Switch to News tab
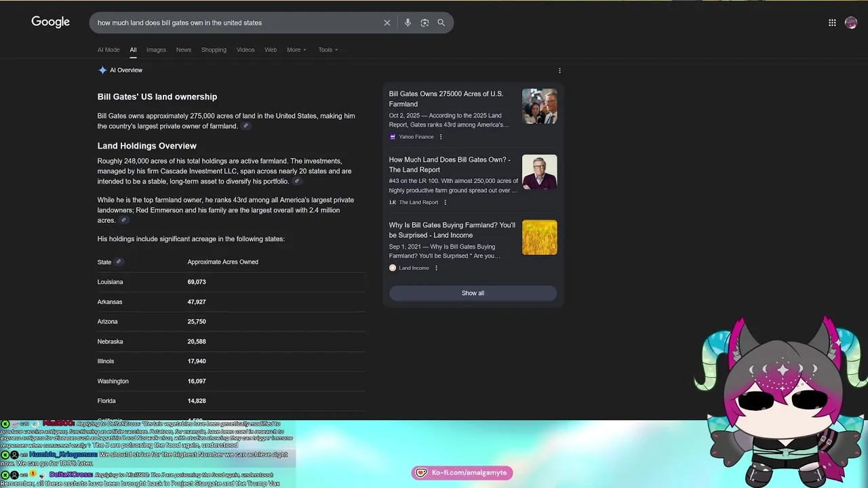The width and height of the screenshot is (868, 488). tap(184, 49)
